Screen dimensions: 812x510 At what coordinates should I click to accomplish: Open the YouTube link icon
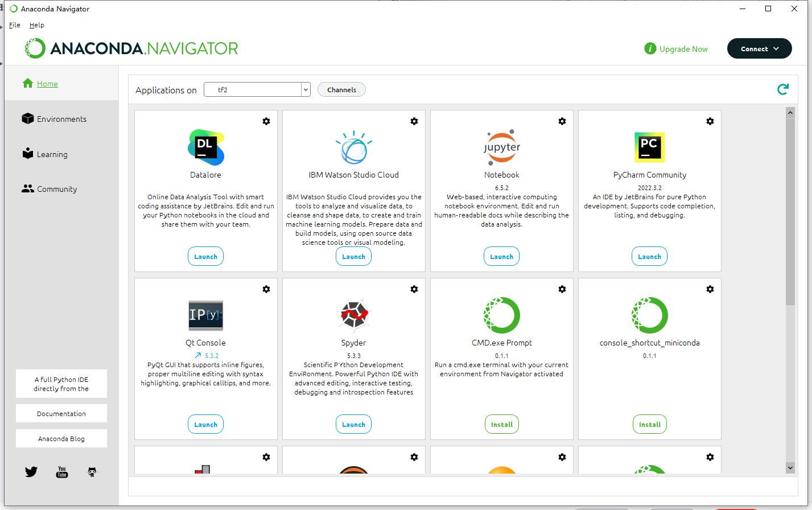click(x=62, y=472)
